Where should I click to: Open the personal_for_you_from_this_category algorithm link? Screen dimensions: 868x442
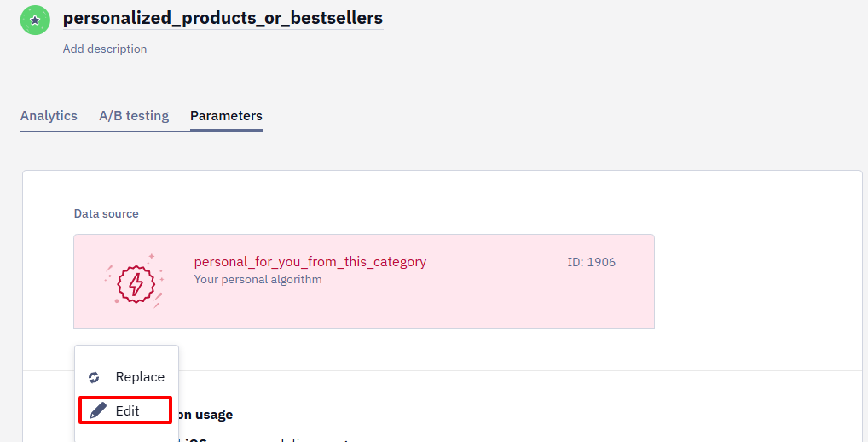click(310, 262)
